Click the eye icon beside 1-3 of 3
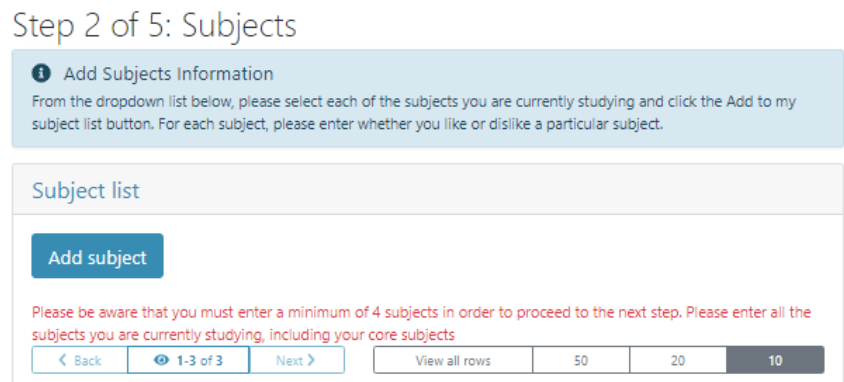The image size is (844, 382). 161,360
